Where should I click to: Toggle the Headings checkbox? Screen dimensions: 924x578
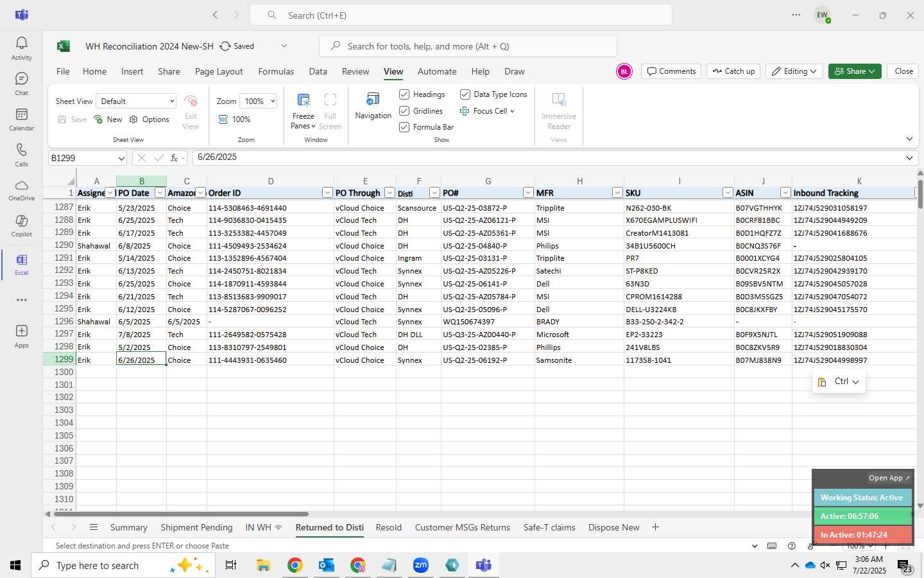[x=404, y=94]
